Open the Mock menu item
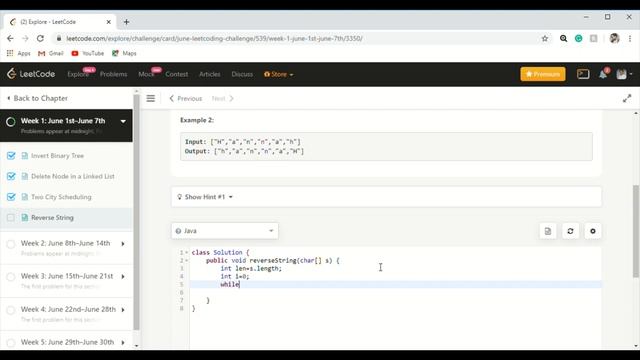This screenshot has height=360, width=640. click(x=146, y=74)
